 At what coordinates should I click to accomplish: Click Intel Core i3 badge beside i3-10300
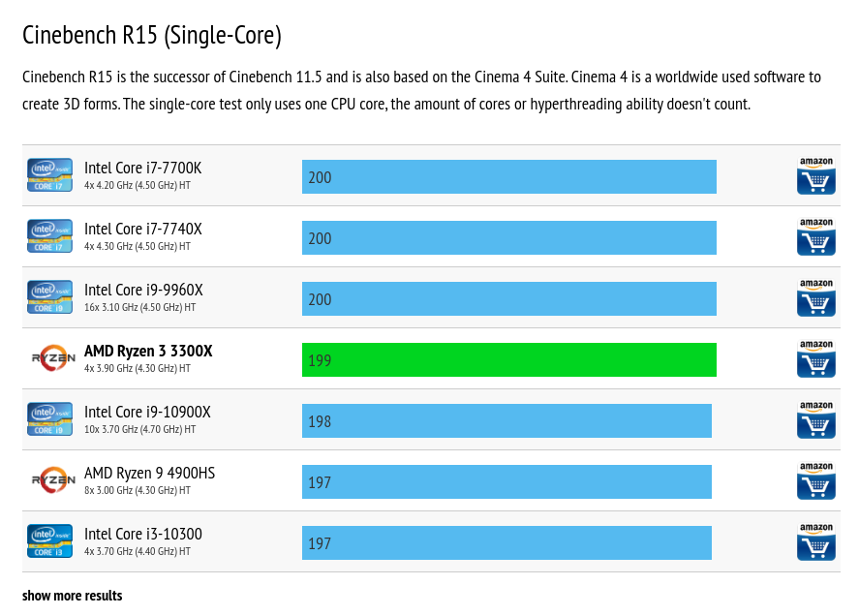50,541
